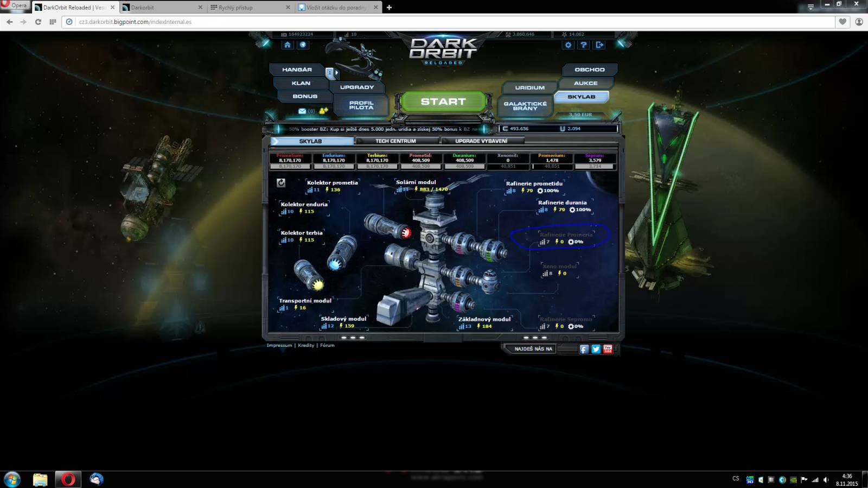Image resolution: width=868 pixels, height=488 pixels.
Task: Select the Kolektor prometia module label
Action: coord(333,182)
